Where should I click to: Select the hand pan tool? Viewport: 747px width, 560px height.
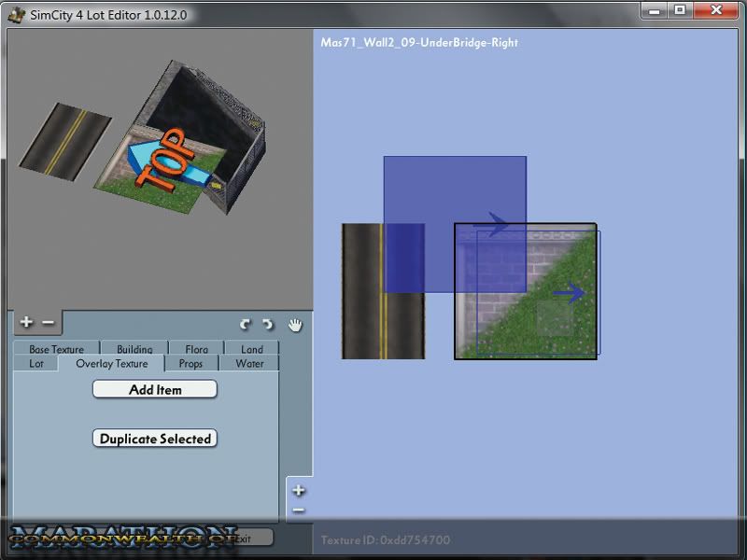[295, 324]
